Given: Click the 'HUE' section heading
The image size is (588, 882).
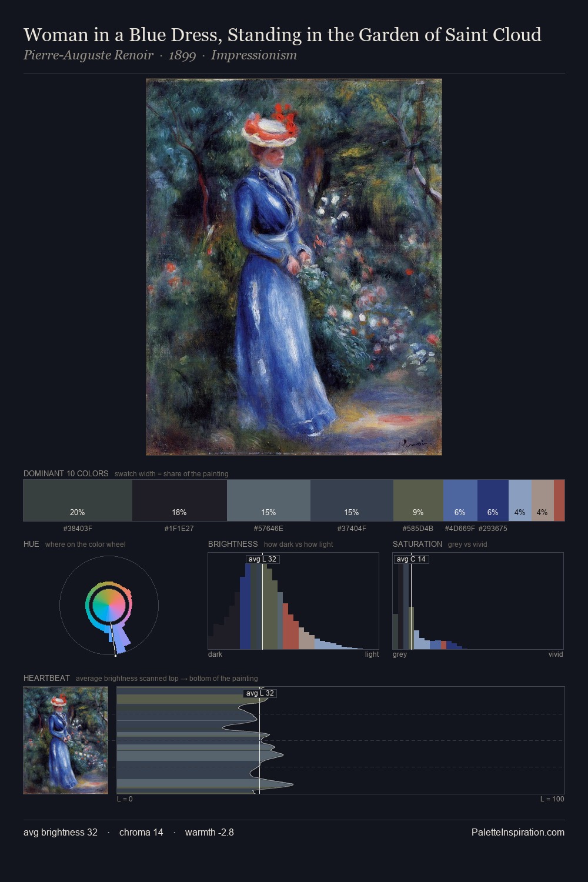Looking at the screenshot, I should click(31, 544).
